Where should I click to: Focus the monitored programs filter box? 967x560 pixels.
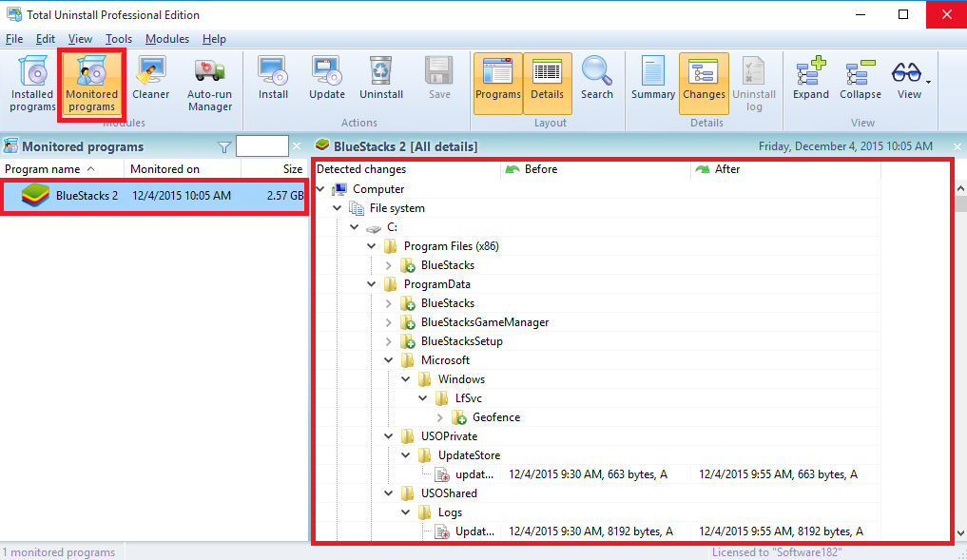[x=262, y=146]
